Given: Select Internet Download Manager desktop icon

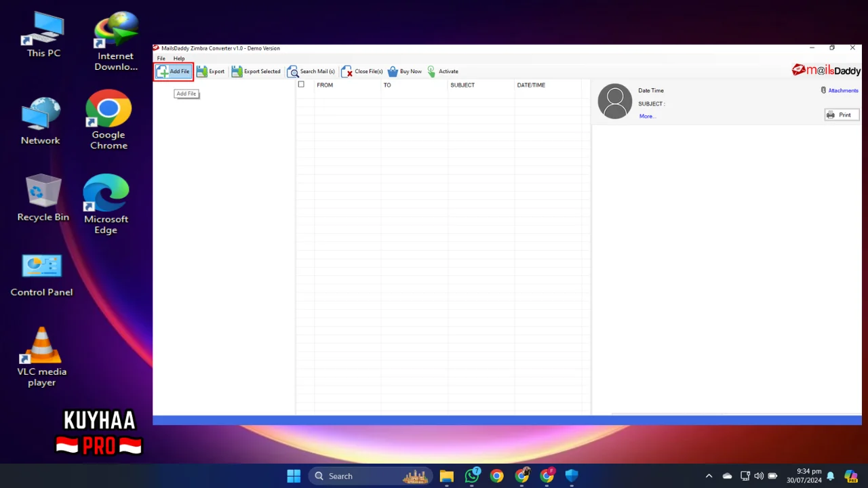Looking at the screenshot, I should 116,41.
